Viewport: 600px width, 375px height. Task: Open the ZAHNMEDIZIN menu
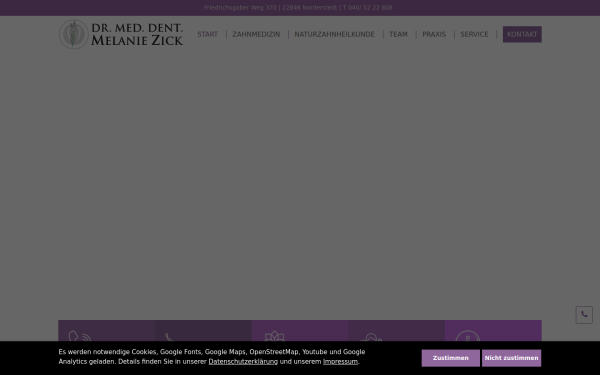click(x=256, y=34)
